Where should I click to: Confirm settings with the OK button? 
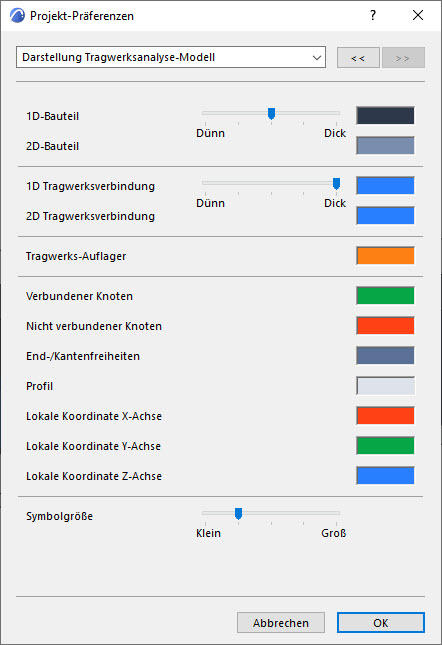[x=381, y=623]
